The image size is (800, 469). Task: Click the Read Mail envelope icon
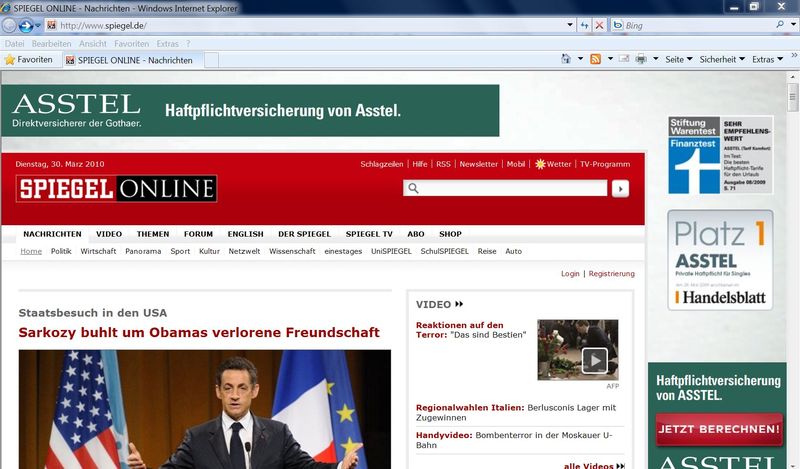623,60
